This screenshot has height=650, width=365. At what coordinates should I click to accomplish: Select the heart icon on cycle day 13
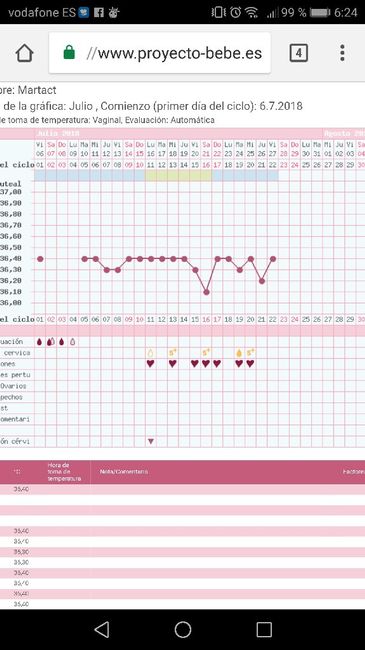click(173, 364)
